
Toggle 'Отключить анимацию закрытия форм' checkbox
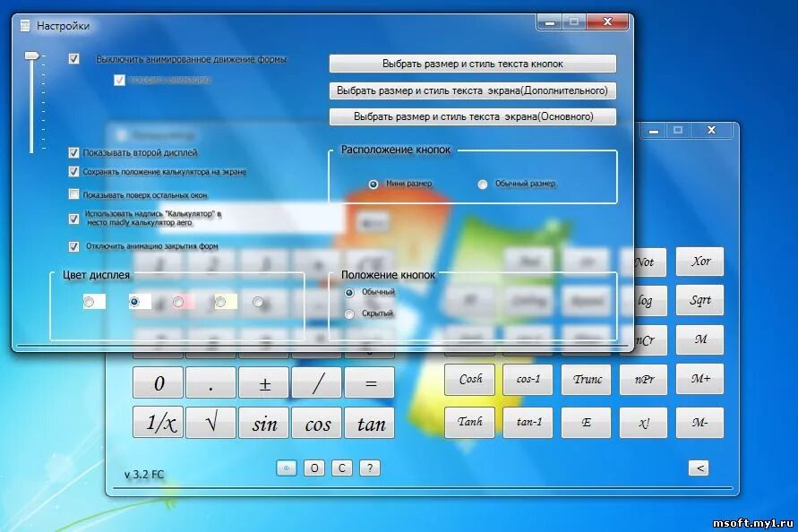click(x=73, y=246)
